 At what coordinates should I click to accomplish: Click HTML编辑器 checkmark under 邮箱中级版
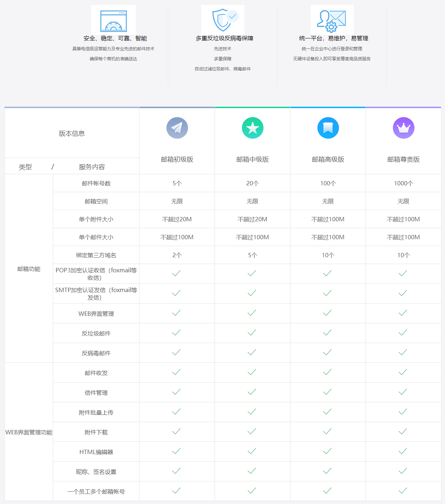(x=252, y=451)
